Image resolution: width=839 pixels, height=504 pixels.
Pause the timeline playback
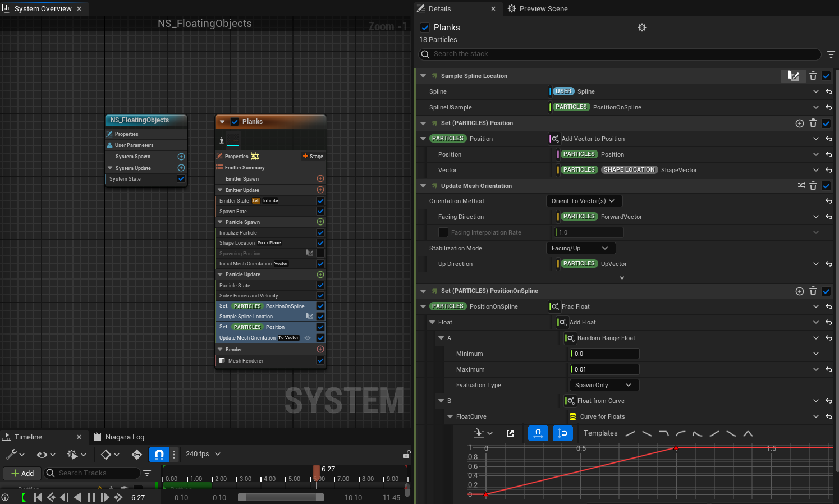[x=91, y=497]
